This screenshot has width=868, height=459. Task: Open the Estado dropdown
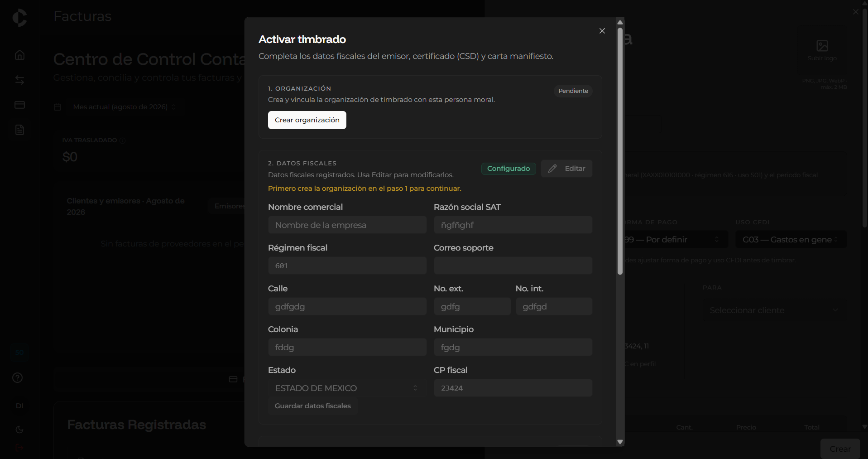pos(347,388)
